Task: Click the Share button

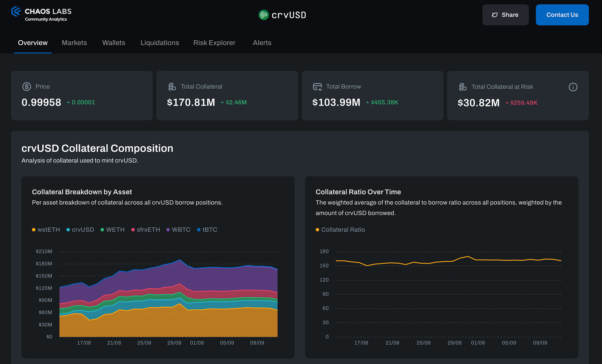Action: [x=505, y=15]
